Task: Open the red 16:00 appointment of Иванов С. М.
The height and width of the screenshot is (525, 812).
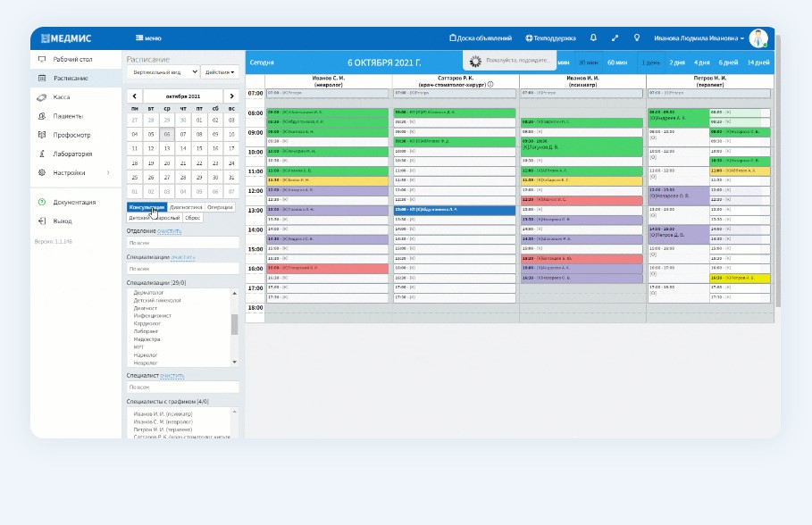Action: (327, 268)
